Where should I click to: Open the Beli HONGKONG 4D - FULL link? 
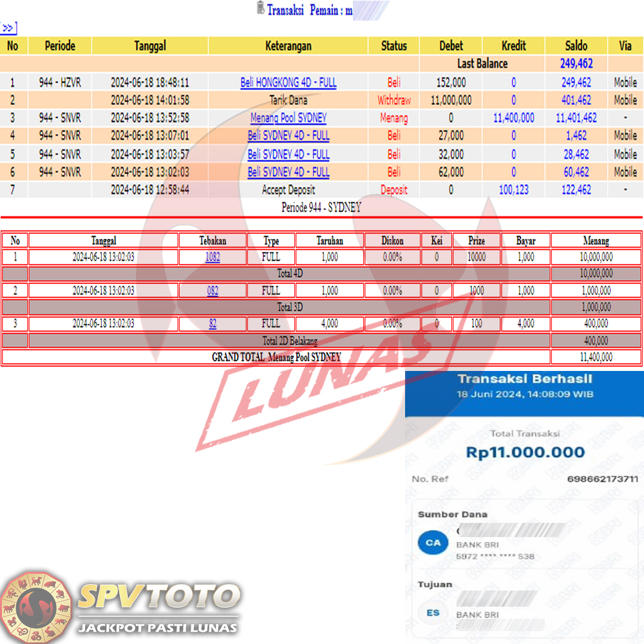tap(289, 82)
